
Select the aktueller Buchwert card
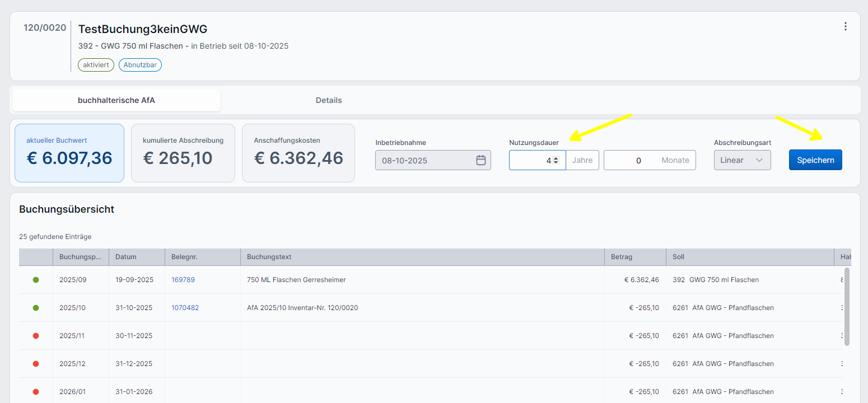coord(69,153)
